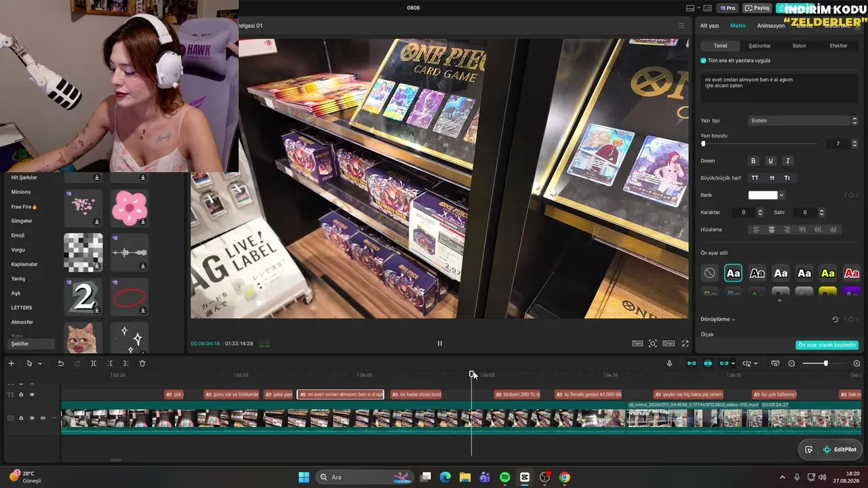Undo the last edit in timeline toolbar
Viewport: 868px width, 488px height.
point(60,363)
